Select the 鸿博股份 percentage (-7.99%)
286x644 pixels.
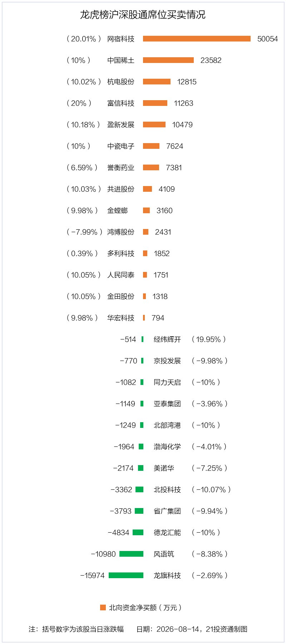click(84, 232)
